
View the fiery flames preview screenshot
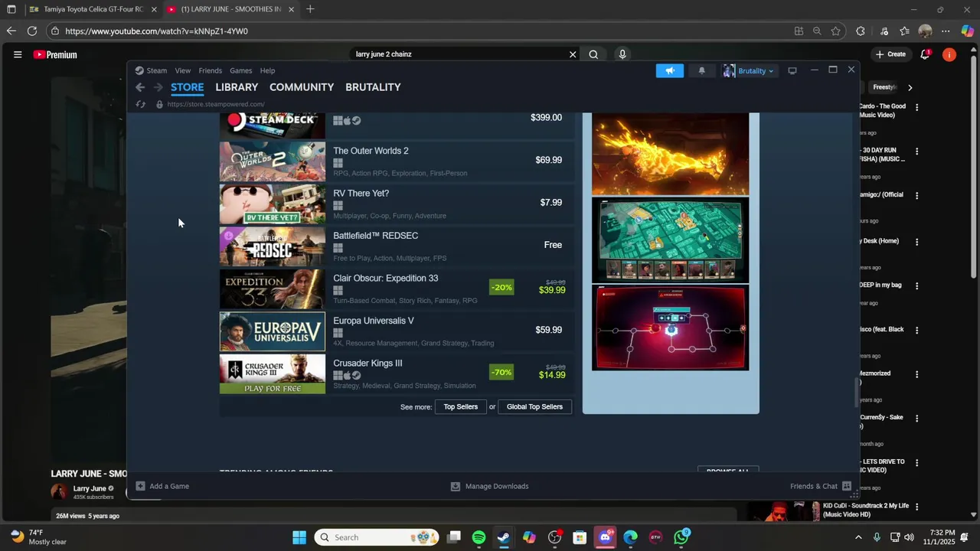point(670,154)
